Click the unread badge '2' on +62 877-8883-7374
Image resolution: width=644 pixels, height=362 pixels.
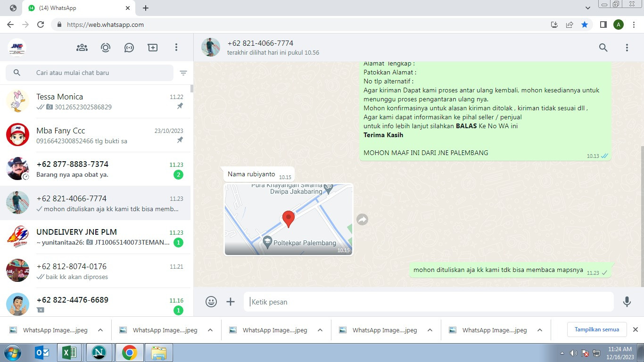coord(178,175)
